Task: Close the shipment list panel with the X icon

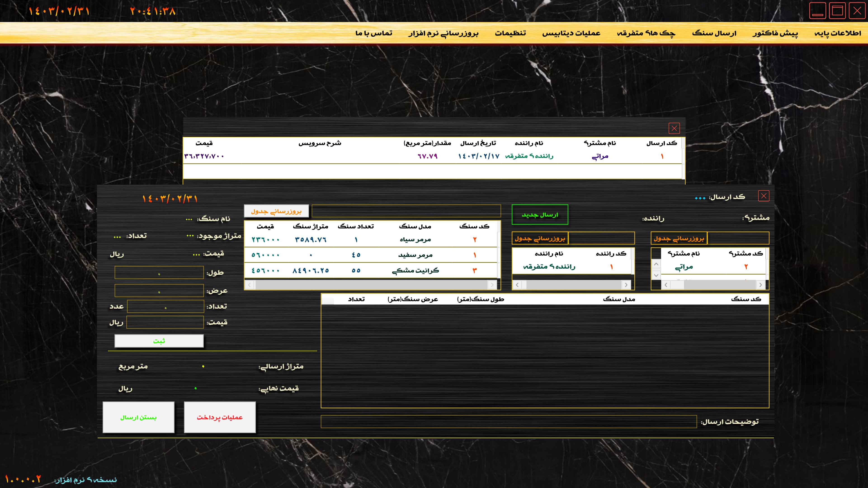Action: tap(674, 128)
